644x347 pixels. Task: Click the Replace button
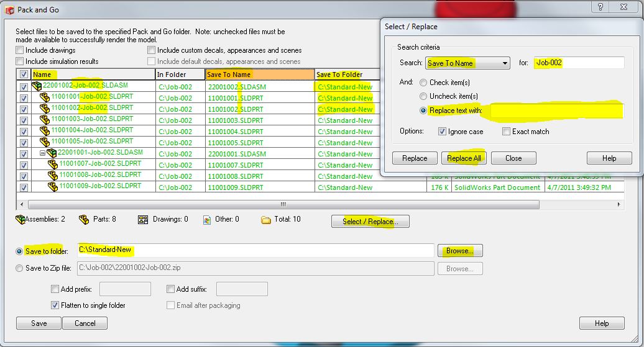(415, 158)
